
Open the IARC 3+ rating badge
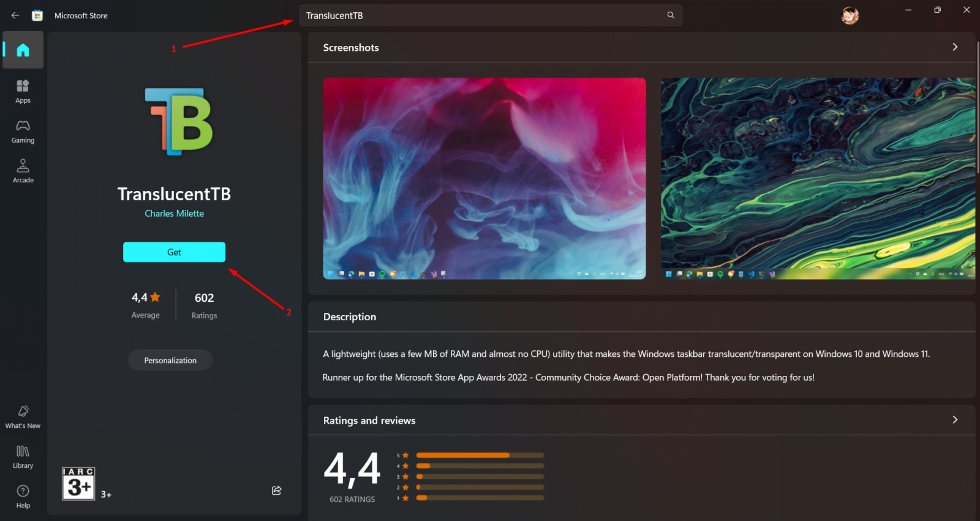(x=78, y=484)
